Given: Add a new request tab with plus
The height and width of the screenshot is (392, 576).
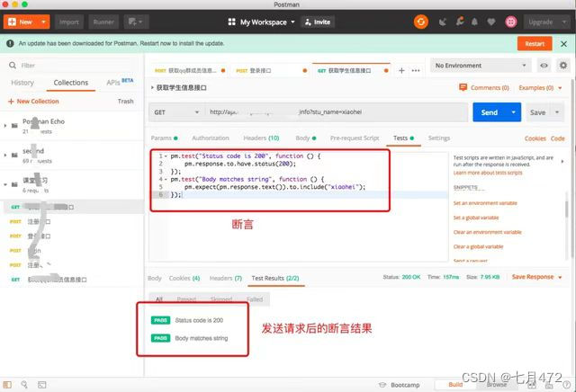Looking at the screenshot, I should 401,70.
